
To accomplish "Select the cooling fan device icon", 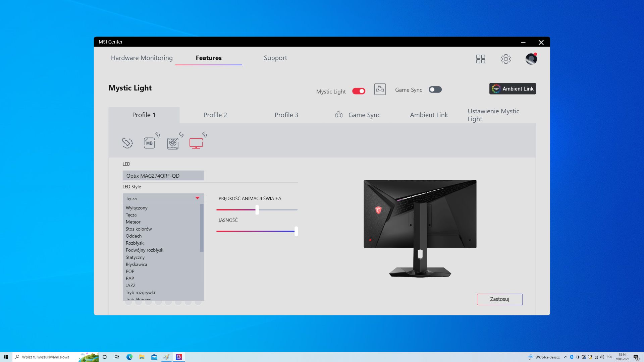I will tap(173, 143).
